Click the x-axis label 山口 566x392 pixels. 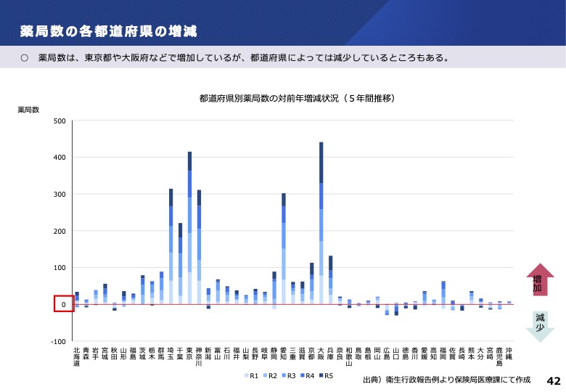click(396, 354)
